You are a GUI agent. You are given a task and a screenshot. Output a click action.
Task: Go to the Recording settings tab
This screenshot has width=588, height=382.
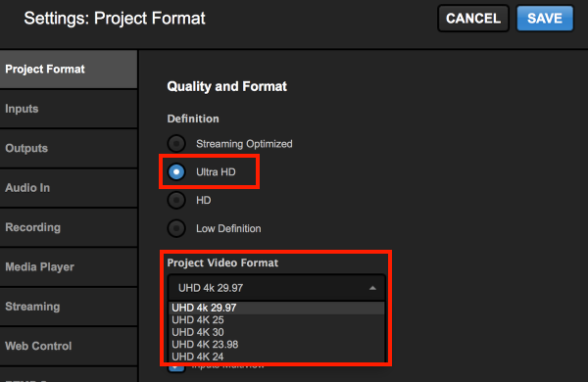pos(69,227)
